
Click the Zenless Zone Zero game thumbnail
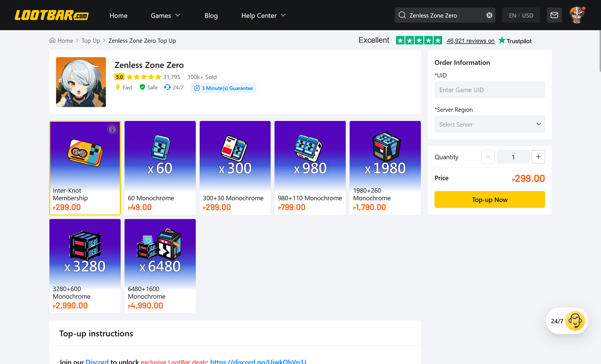click(x=81, y=82)
